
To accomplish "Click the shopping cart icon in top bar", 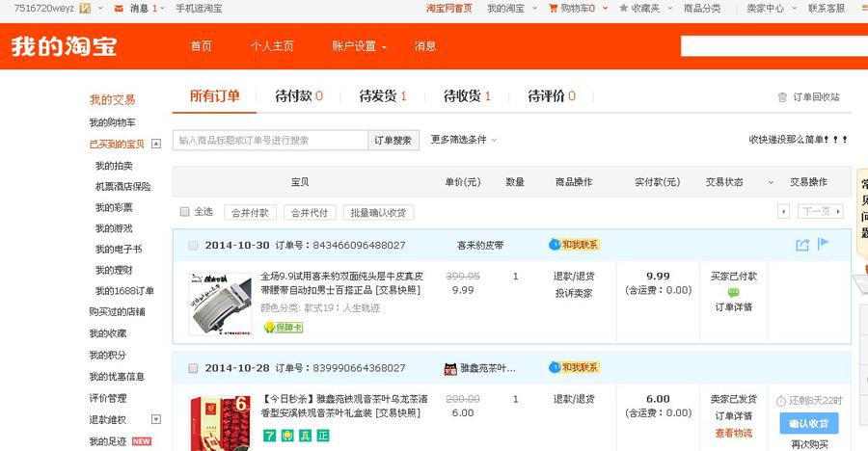I will [553, 9].
